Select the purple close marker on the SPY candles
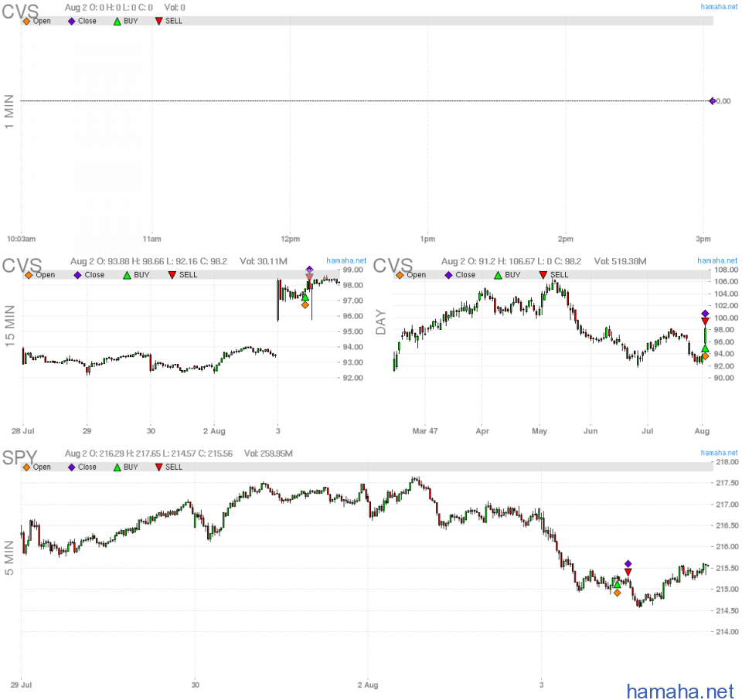The height and width of the screenshot is (700, 742). pyautogui.click(x=628, y=564)
